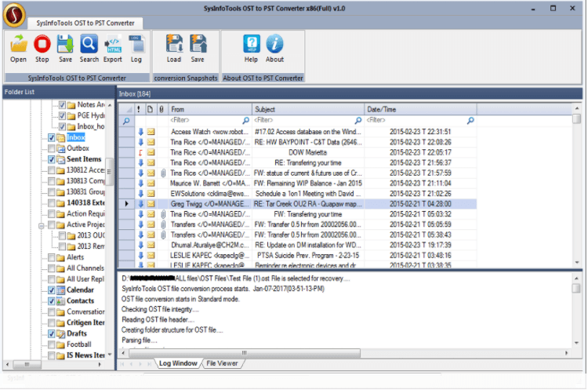Screen dimensions: 588x390
Task: Click the Calendar folder icon
Action: (60, 290)
